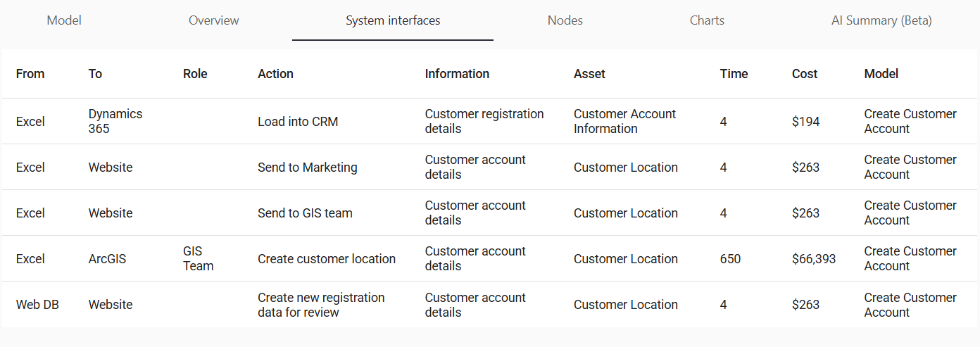Image resolution: width=980 pixels, height=347 pixels.
Task: Click the From column header
Action: pos(30,74)
